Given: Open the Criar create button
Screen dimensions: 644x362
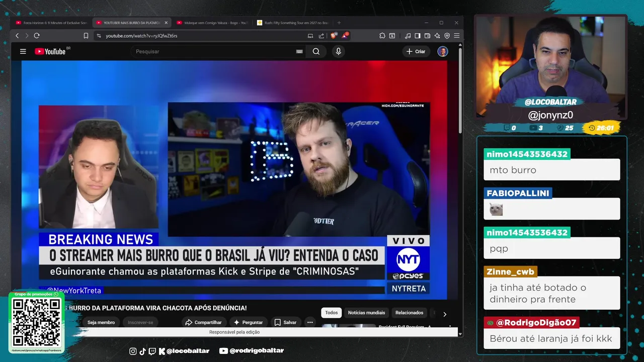Looking at the screenshot, I should point(416,51).
